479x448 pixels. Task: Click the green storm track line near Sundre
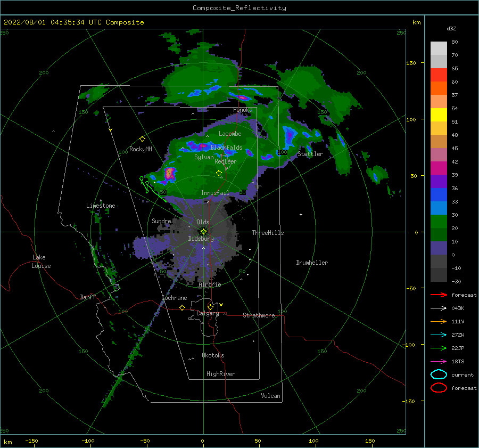coord(152,190)
